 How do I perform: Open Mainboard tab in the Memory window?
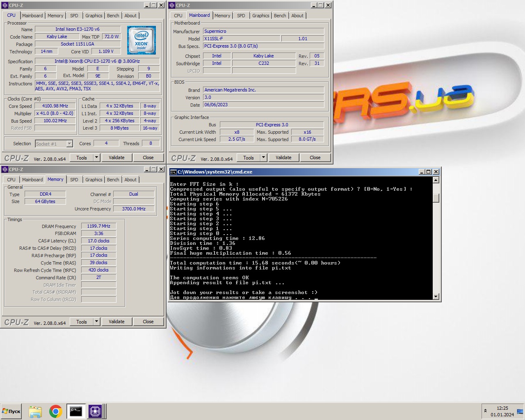tap(32, 180)
